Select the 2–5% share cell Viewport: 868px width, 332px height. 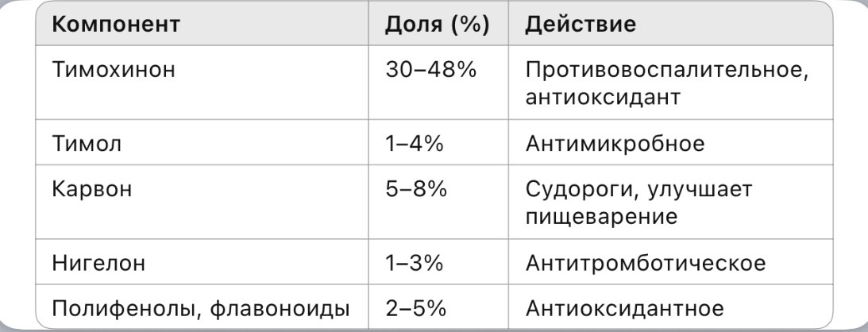[x=438, y=307]
